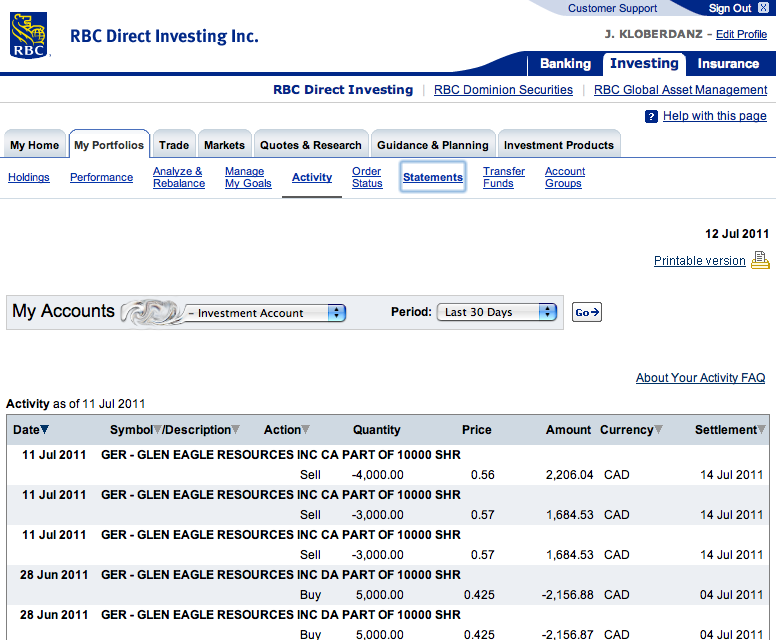Click the Edit Profile link

click(741, 34)
